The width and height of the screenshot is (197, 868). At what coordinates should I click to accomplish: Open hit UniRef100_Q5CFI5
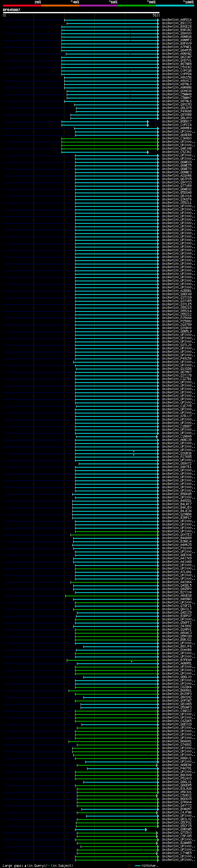point(177,826)
